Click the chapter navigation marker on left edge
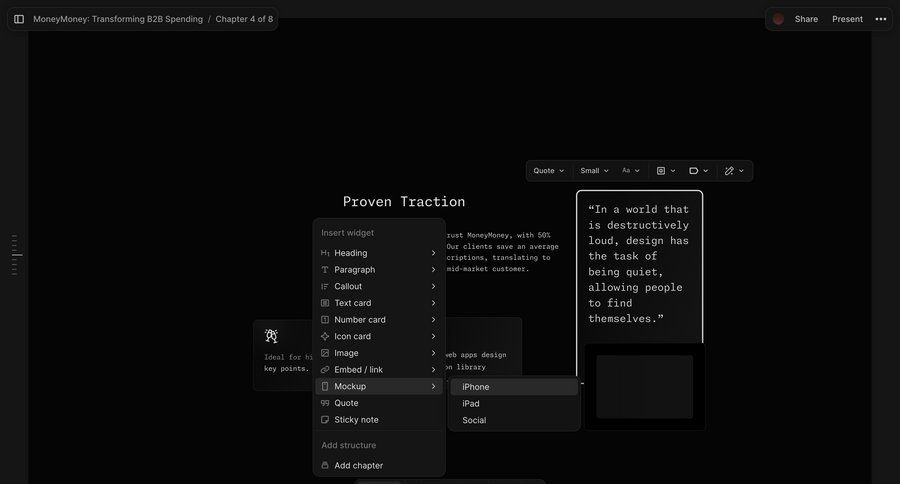The image size is (900, 484). 17,255
